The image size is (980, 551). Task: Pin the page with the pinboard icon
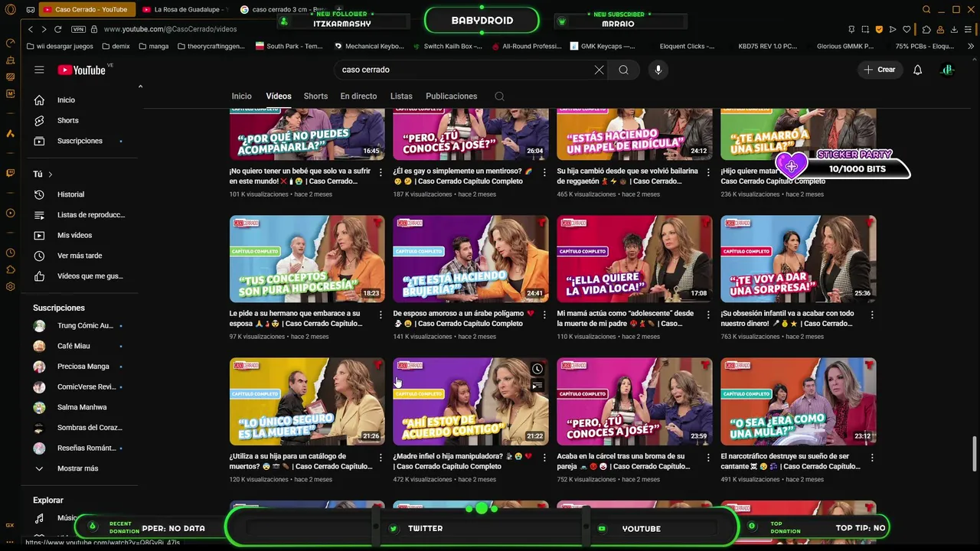tap(851, 29)
